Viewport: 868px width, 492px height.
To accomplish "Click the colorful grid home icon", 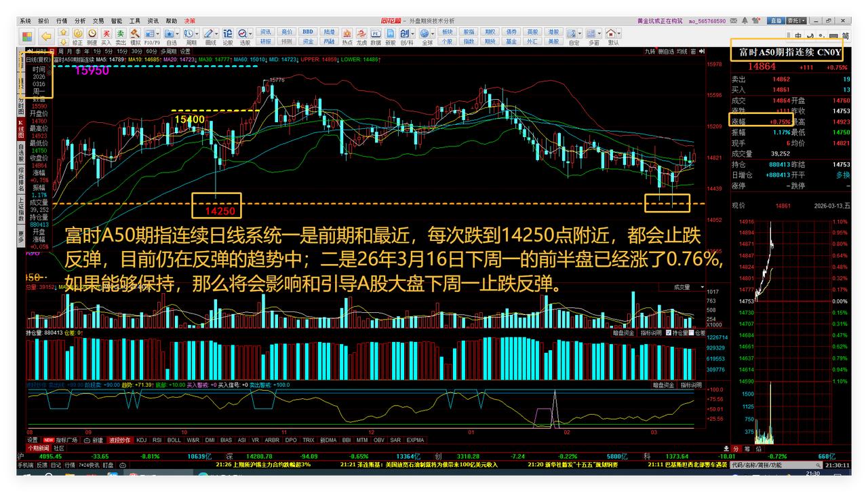I will pos(27,37).
